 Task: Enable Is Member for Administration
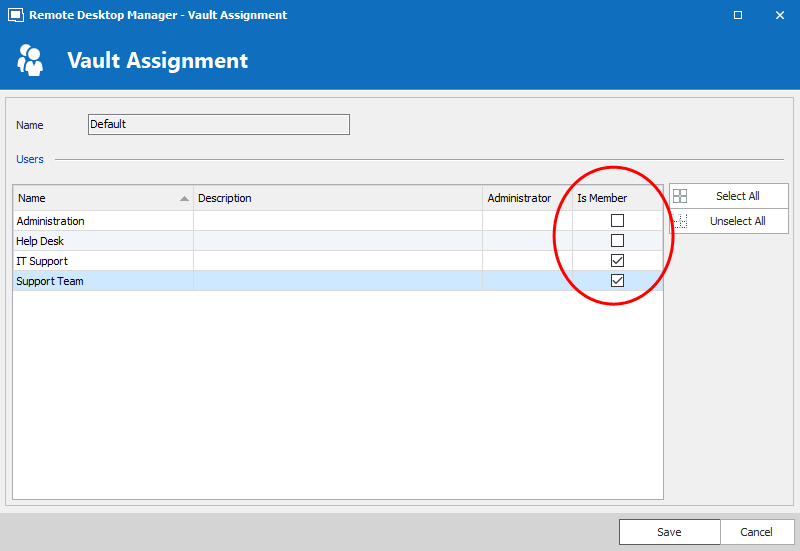pyautogui.click(x=617, y=221)
